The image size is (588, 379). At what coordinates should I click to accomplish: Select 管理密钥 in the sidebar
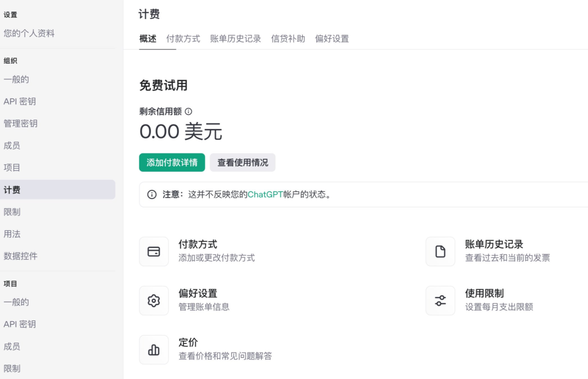(21, 123)
